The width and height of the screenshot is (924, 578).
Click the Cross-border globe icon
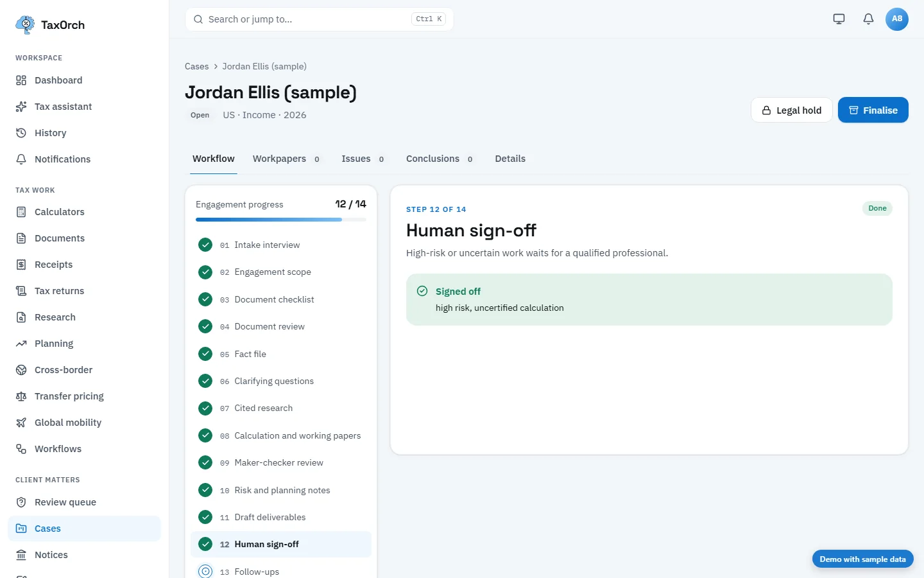(x=21, y=370)
